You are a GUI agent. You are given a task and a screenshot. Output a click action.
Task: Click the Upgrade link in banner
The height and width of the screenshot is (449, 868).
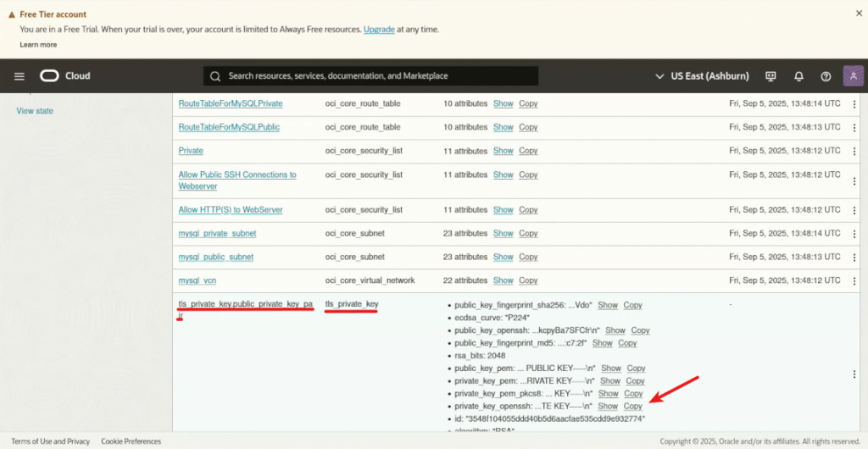(x=379, y=30)
